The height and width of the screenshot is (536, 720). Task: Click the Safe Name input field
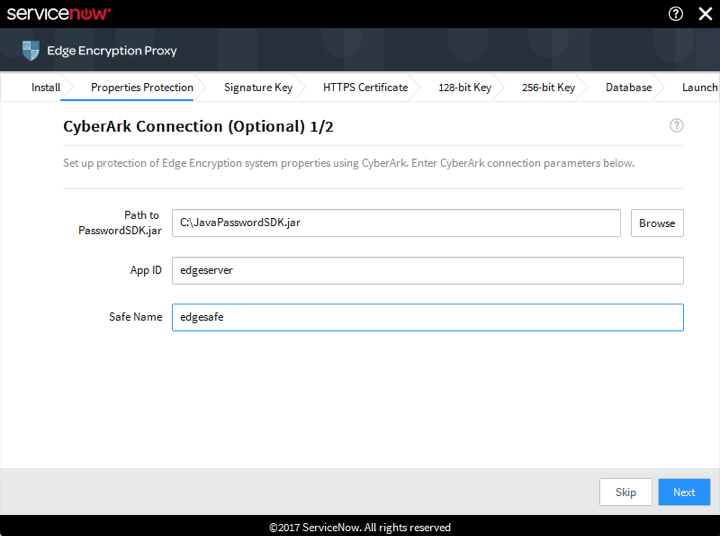coord(428,317)
